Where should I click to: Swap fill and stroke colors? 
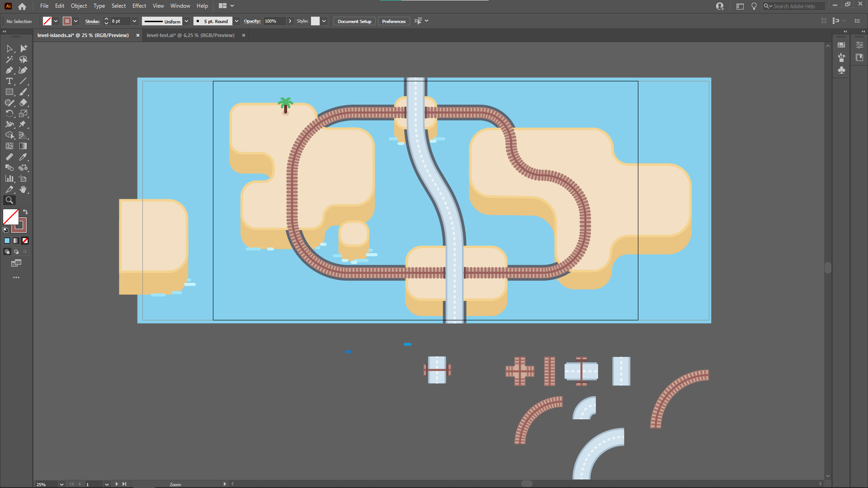(26, 212)
